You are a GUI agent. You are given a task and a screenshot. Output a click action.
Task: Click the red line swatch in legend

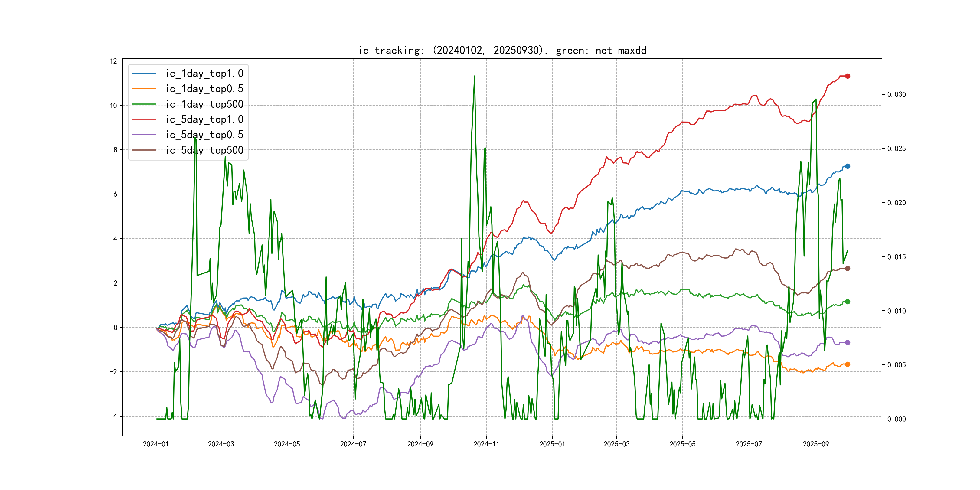coord(144,119)
